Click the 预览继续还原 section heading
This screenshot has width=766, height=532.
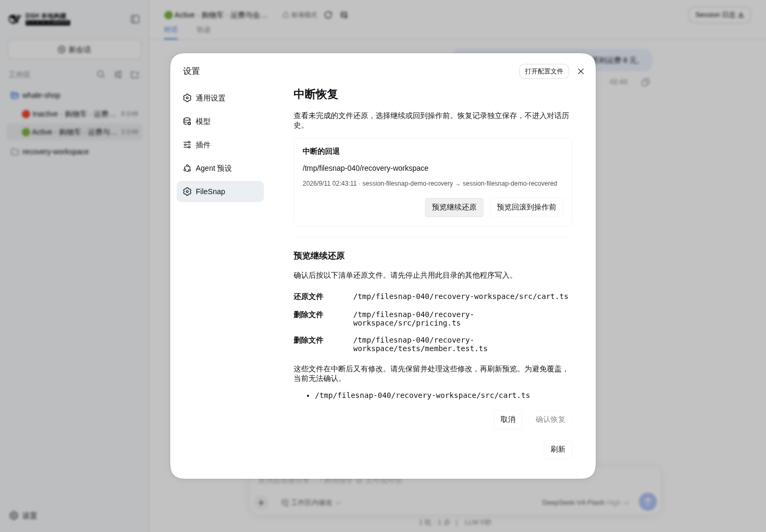pos(319,256)
